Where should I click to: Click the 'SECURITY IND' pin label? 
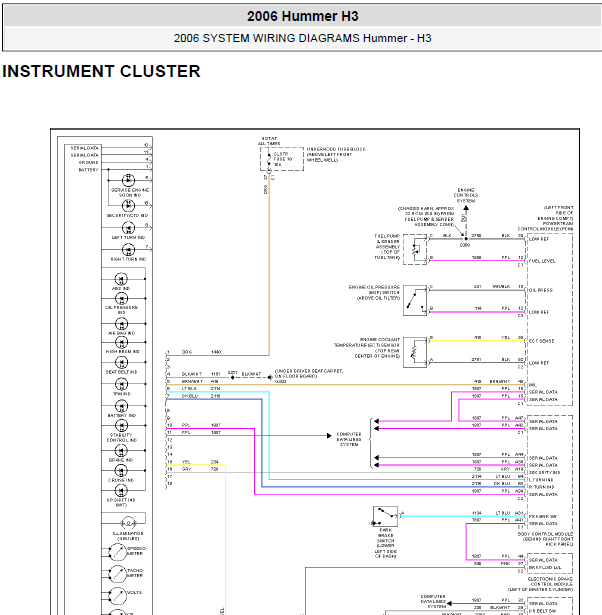click(x=544, y=473)
